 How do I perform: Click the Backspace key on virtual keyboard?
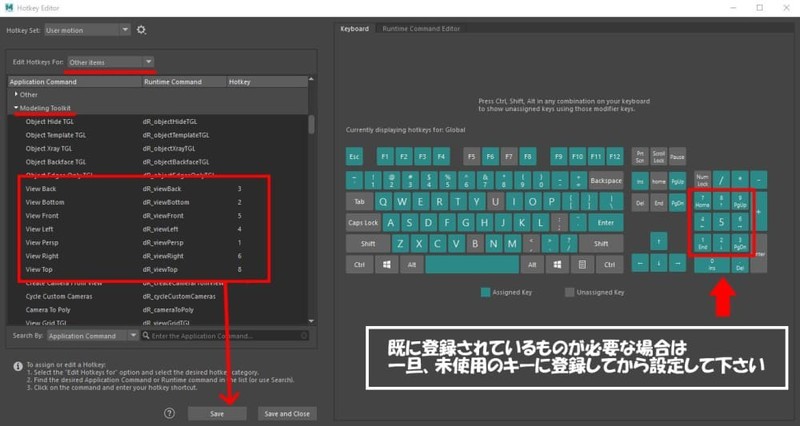pyautogui.click(x=606, y=181)
